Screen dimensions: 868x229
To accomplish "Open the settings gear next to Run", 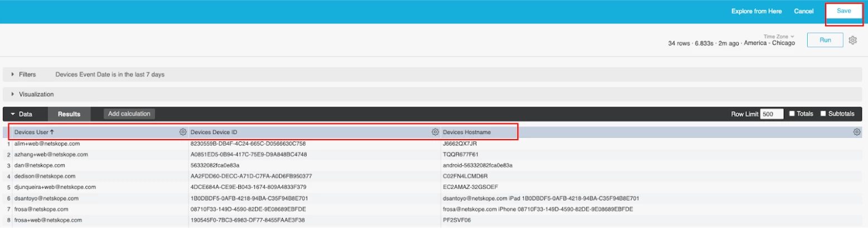I will coord(852,40).
